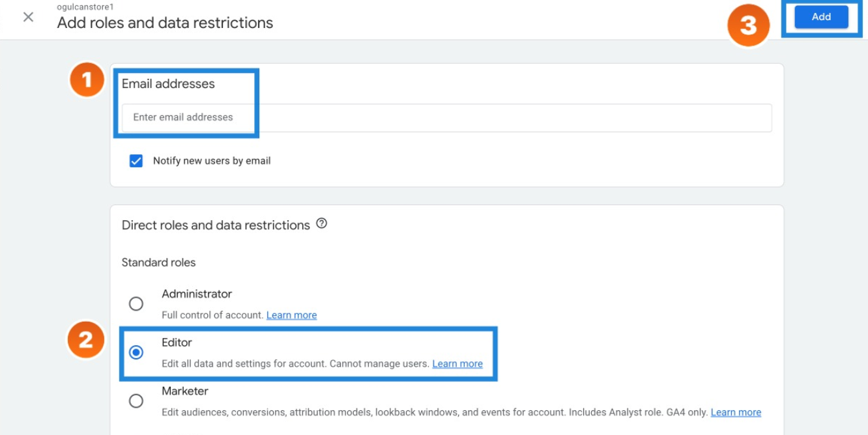Click the blue Add button
The height and width of the screenshot is (435, 868).
[x=821, y=17]
